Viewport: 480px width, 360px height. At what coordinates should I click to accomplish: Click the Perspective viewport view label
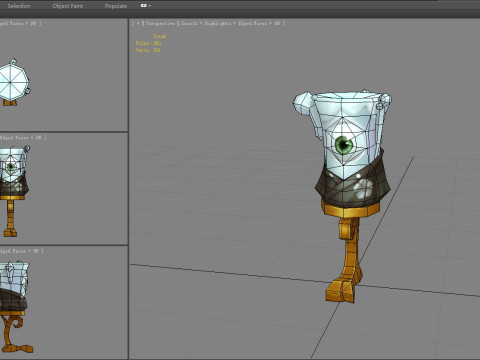pos(160,23)
